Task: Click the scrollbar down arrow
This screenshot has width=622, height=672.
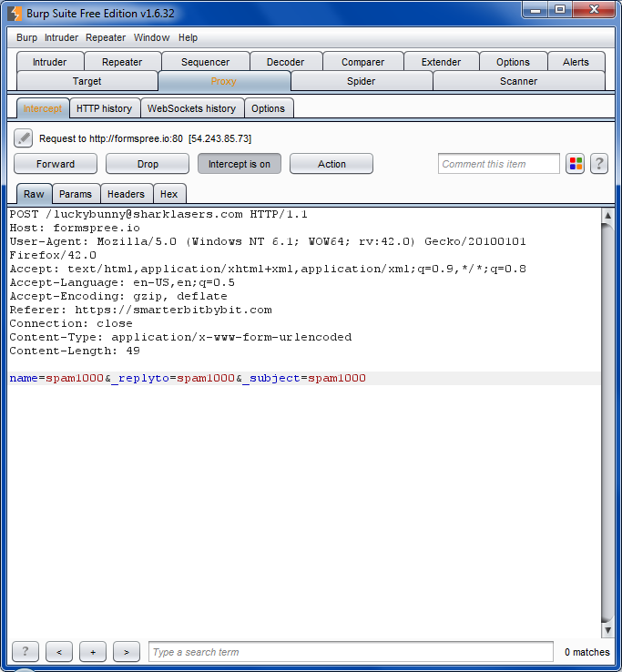Action: click(x=607, y=630)
